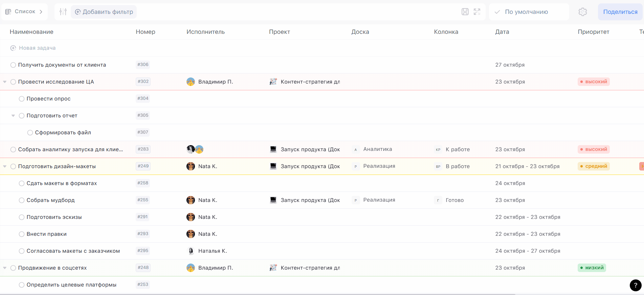Open the help question mark button
644x295 pixels.
click(x=635, y=285)
